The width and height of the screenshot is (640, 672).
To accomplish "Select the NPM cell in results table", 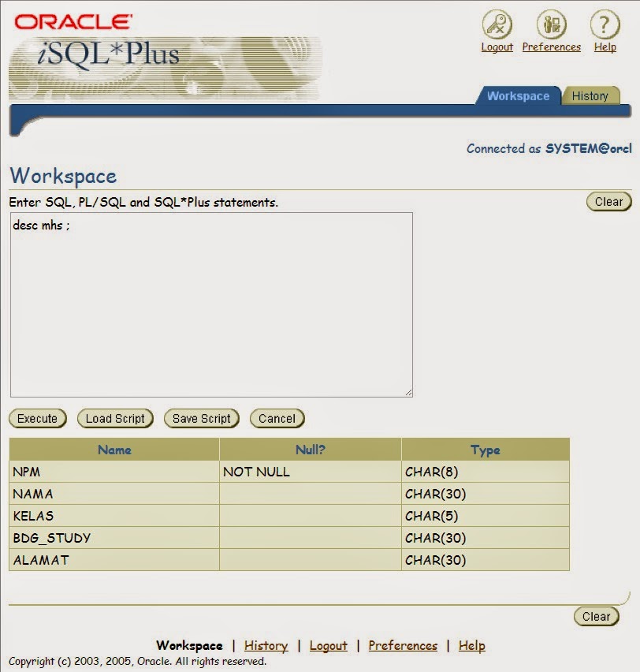I will [114, 472].
